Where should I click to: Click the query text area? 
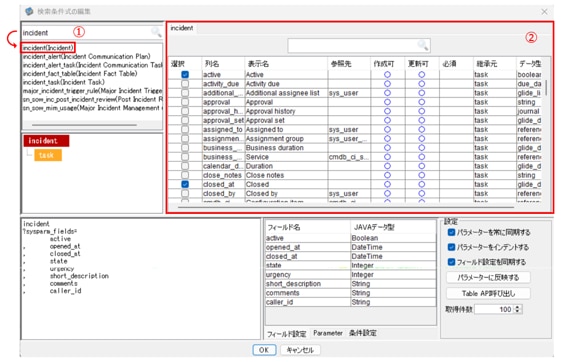click(141, 278)
